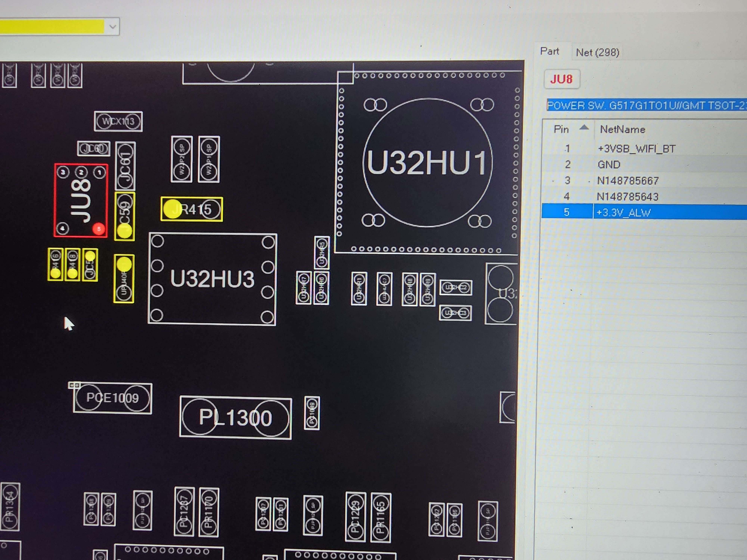The image size is (747, 560).
Task: Click the JU8 part button
Action: (561, 79)
